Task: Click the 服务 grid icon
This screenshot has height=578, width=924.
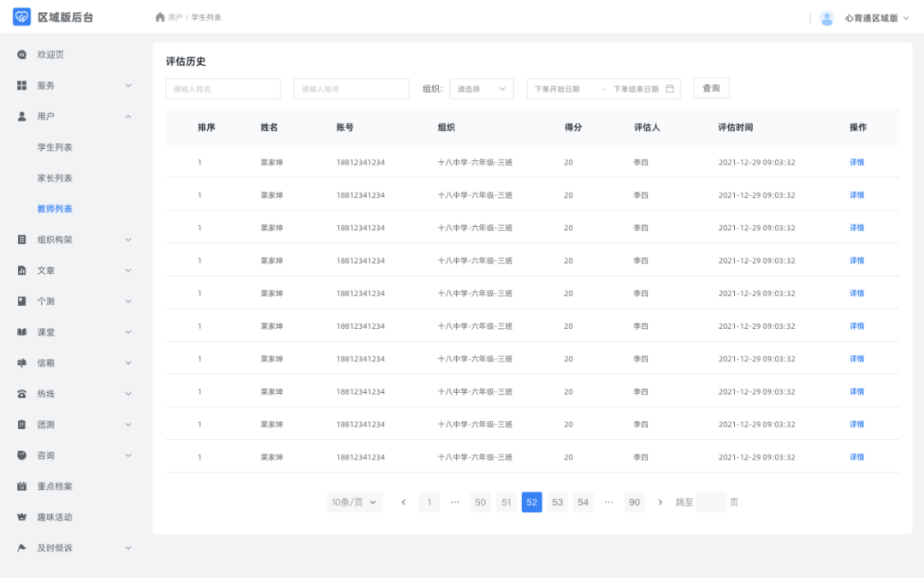Action: tap(21, 86)
